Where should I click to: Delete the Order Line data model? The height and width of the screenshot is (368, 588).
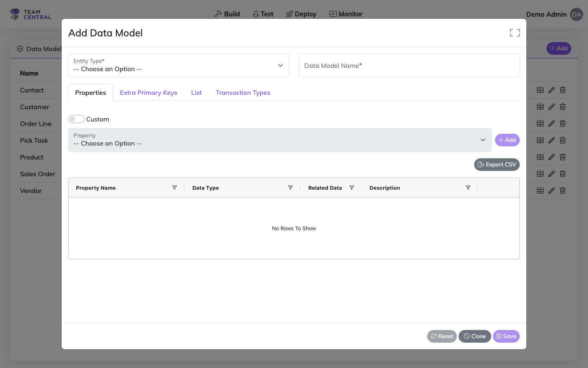coord(563,123)
